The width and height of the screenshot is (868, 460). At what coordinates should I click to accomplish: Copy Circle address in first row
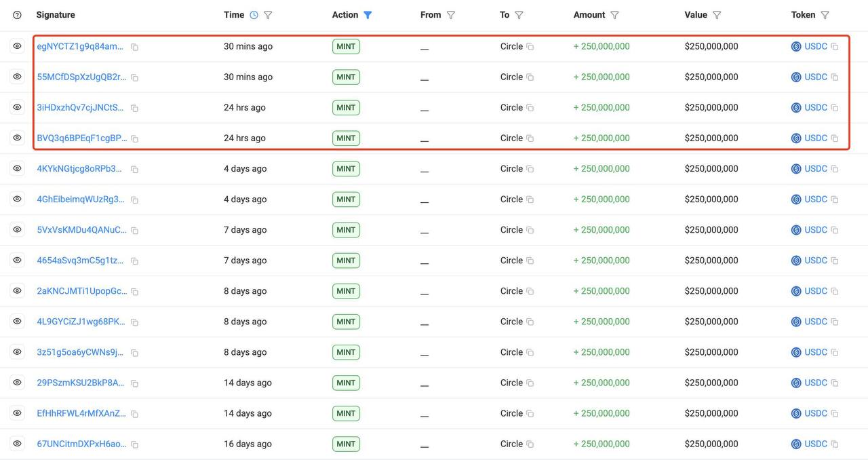coord(530,47)
